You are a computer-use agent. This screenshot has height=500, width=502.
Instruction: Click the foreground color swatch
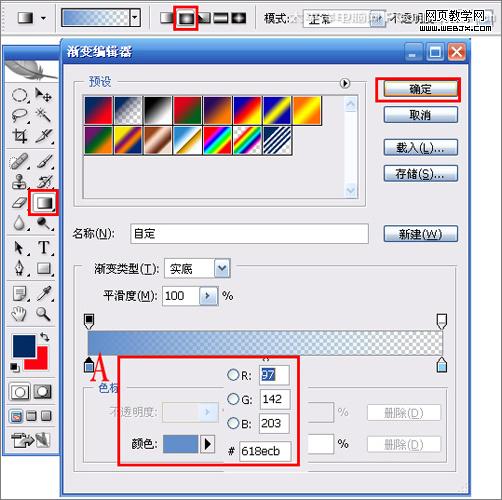[24, 346]
